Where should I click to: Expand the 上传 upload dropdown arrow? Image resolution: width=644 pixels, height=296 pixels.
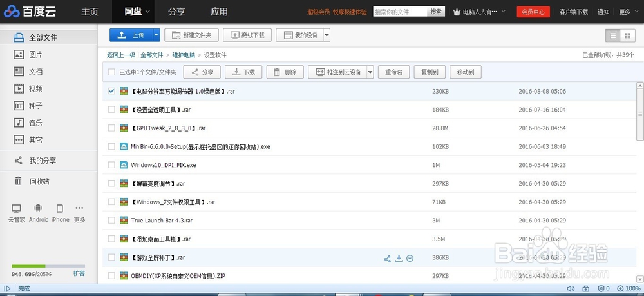(156, 35)
